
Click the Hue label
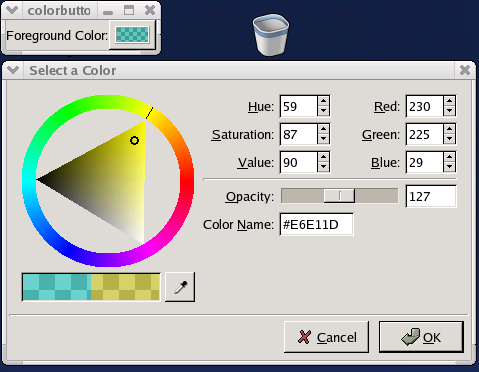pos(261,107)
